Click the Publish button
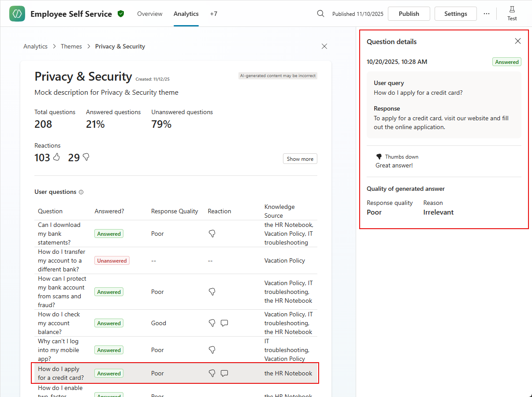Screen dimensions: 532x397 coord(409,14)
